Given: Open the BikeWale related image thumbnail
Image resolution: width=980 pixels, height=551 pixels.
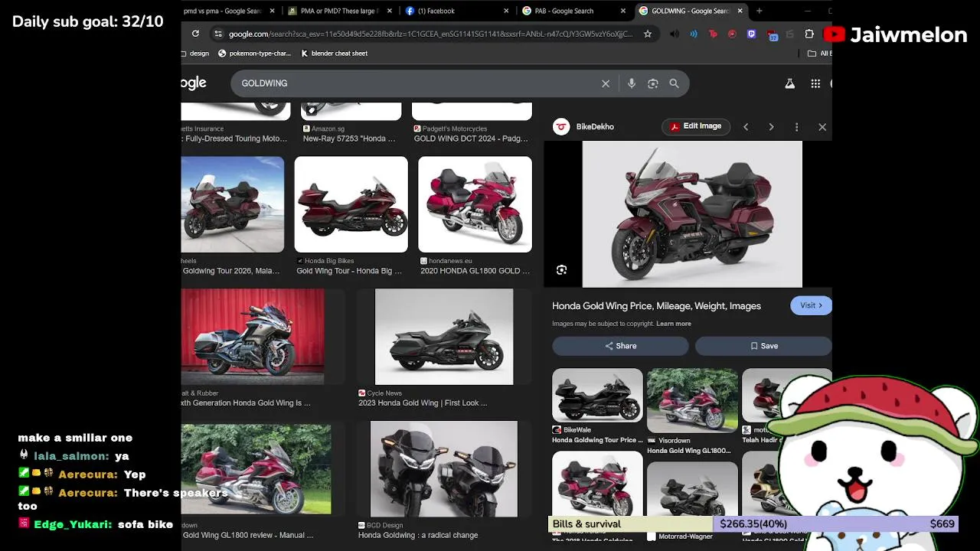Looking at the screenshot, I should pos(597,395).
